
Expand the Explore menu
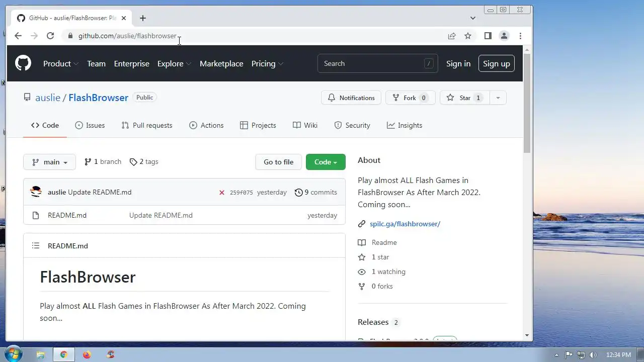point(174,63)
